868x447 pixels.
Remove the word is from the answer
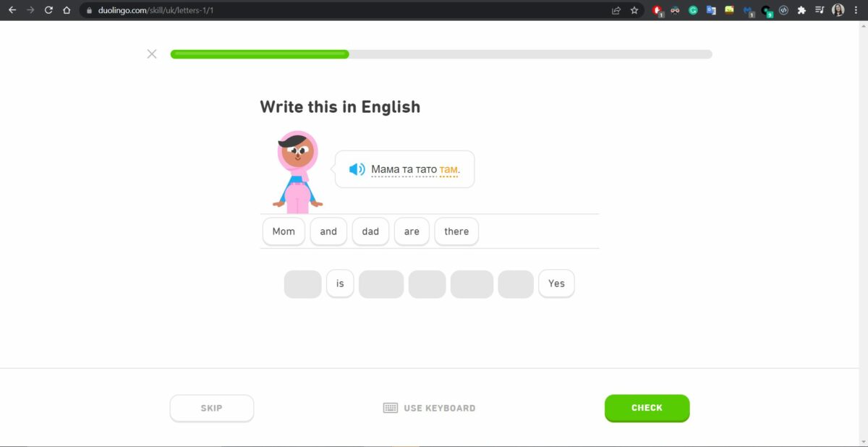(340, 283)
